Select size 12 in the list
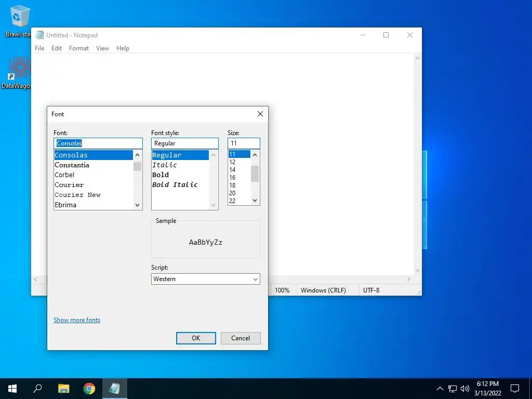This screenshot has width=532, height=399. [x=240, y=162]
